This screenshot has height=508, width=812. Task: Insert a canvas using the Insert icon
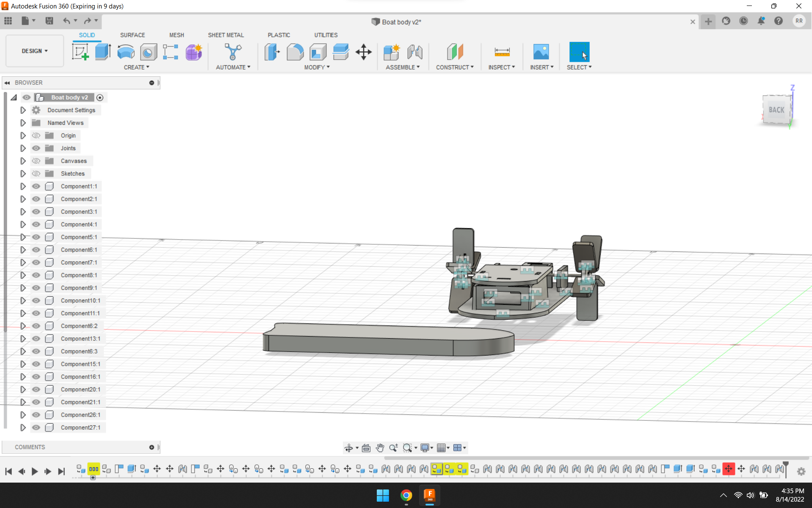541,52
